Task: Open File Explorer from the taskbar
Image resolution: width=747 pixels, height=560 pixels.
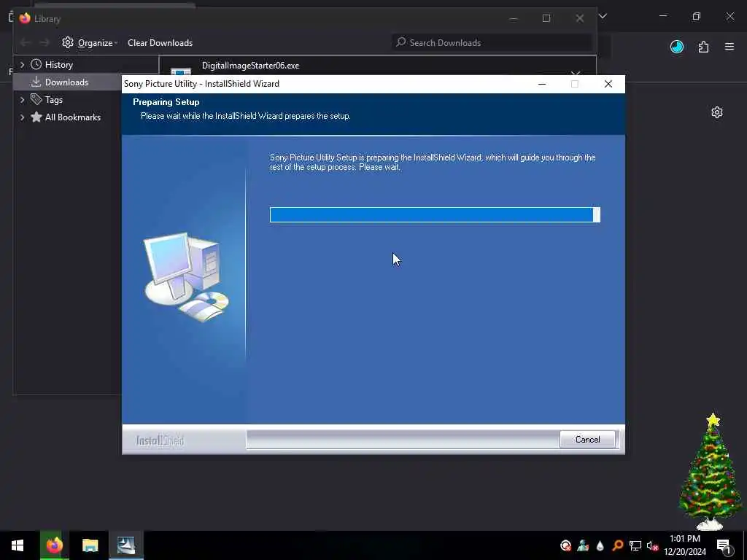Action: click(90, 545)
